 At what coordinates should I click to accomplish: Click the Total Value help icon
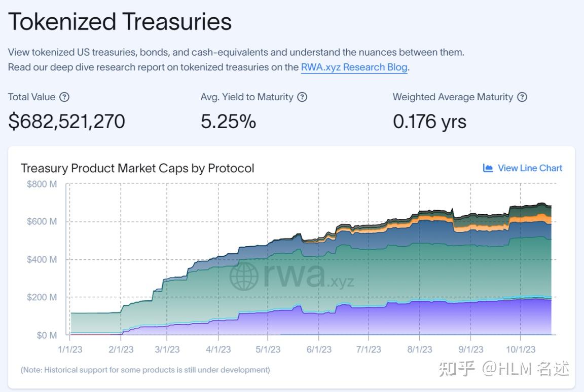point(64,97)
